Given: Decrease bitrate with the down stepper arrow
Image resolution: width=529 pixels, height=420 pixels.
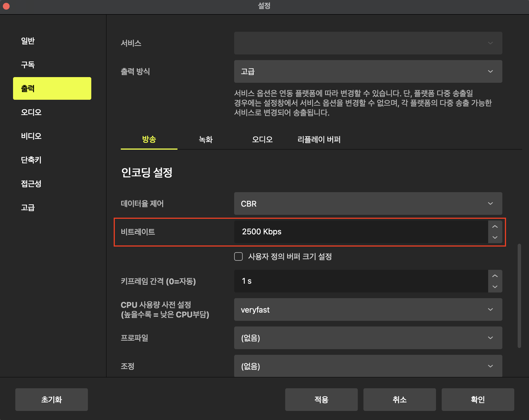Looking at the screenshot, I should pyautogui.click(x=495, y=237).
